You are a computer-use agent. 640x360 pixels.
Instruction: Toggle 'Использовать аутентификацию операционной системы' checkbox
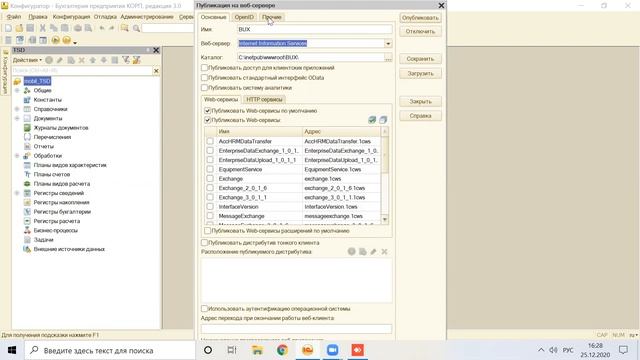tap(204, 308)
